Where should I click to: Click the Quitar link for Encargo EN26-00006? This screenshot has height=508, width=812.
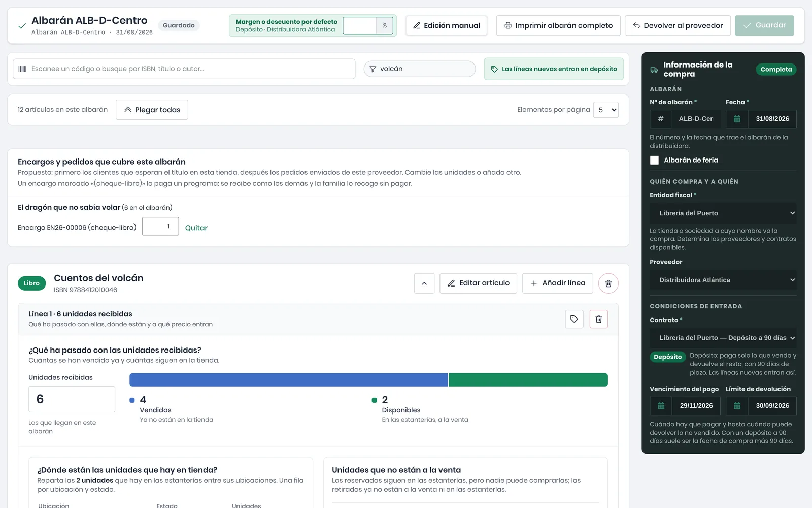coord(196,228)
